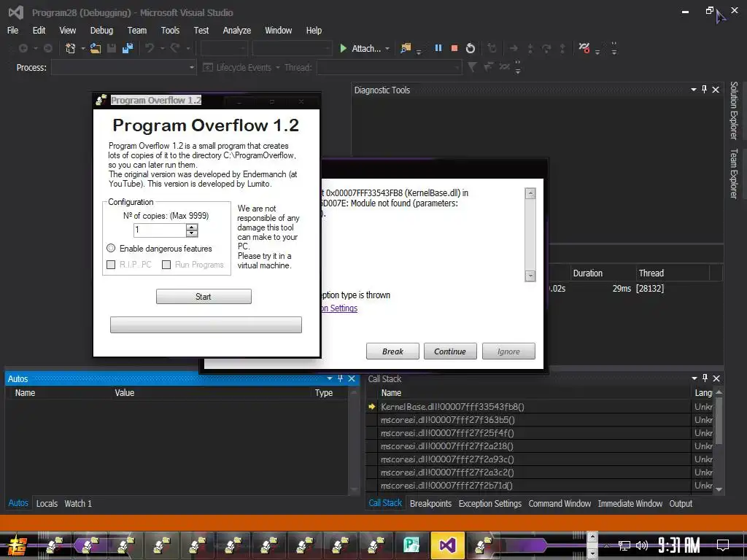Check the R.I.P. PC checkbox

tap(111, 265)
